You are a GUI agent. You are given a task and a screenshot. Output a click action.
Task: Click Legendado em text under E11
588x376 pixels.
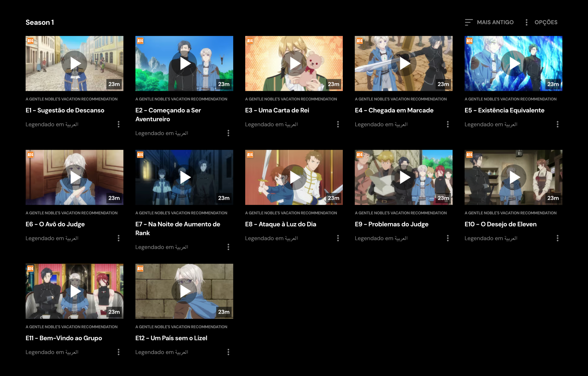[x=52, y=352]
